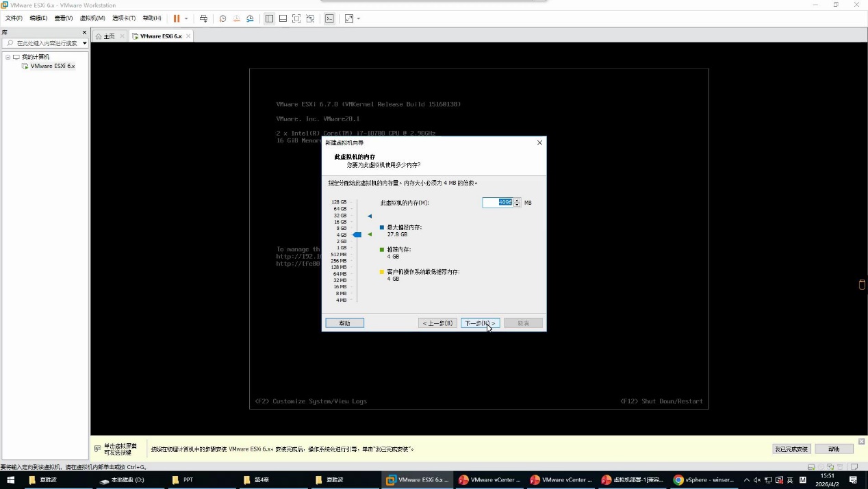Open the dropdown arrow next to pause button

tap(186, 18)
